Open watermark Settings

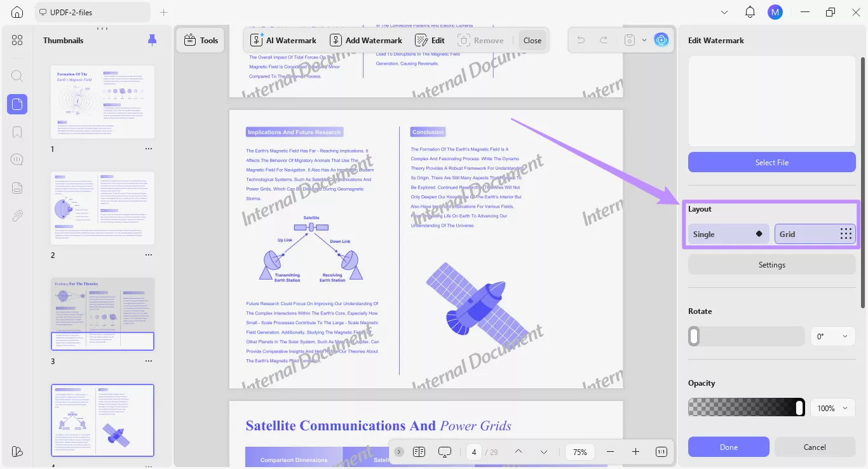click(x=771, y=264)
